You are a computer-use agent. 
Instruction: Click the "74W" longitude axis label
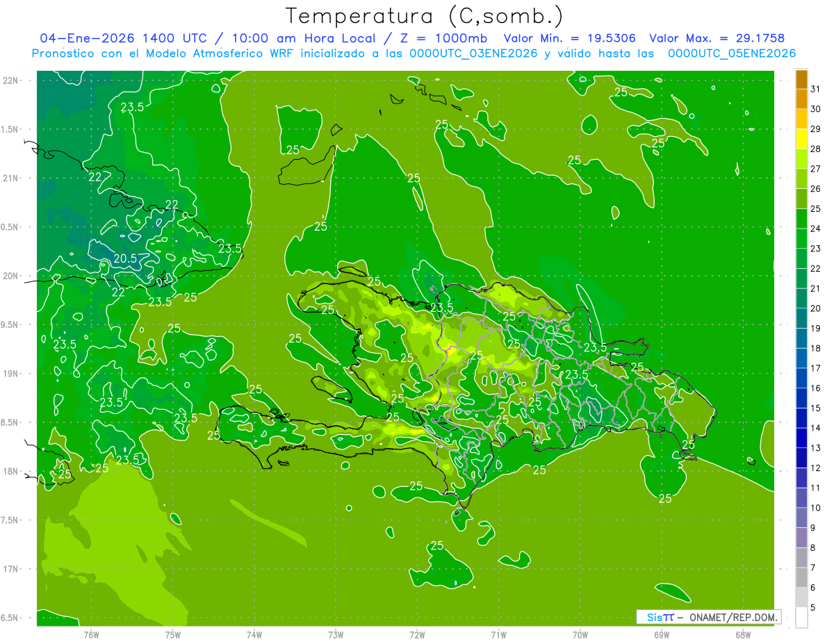point(254,634)
